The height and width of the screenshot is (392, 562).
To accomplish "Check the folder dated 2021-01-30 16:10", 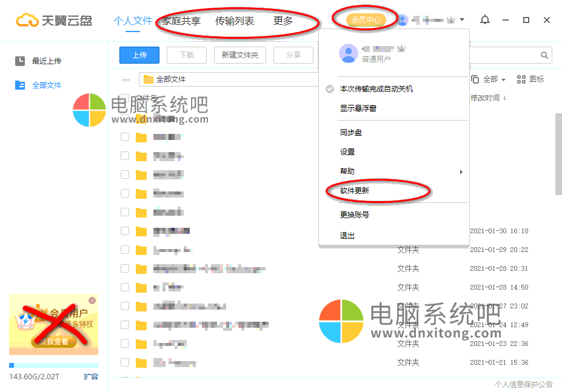I will click(125, 231).
